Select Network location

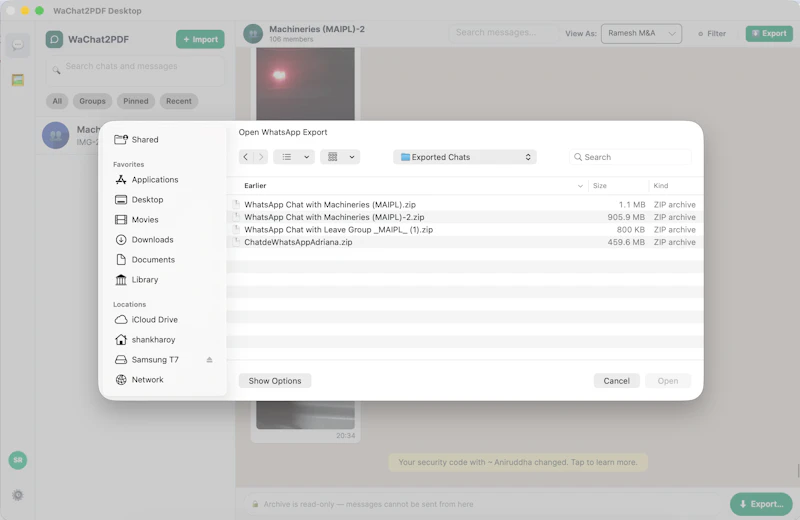point(139,380)
